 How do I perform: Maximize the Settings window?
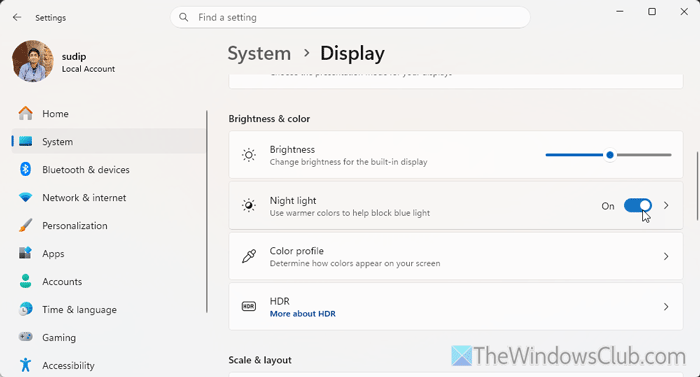[652, 12]
